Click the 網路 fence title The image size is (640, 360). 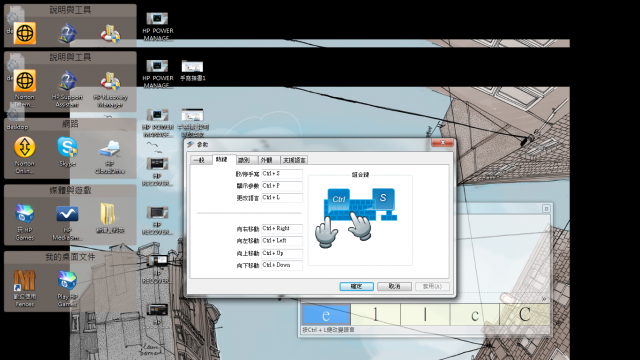(x=70, y=124)
